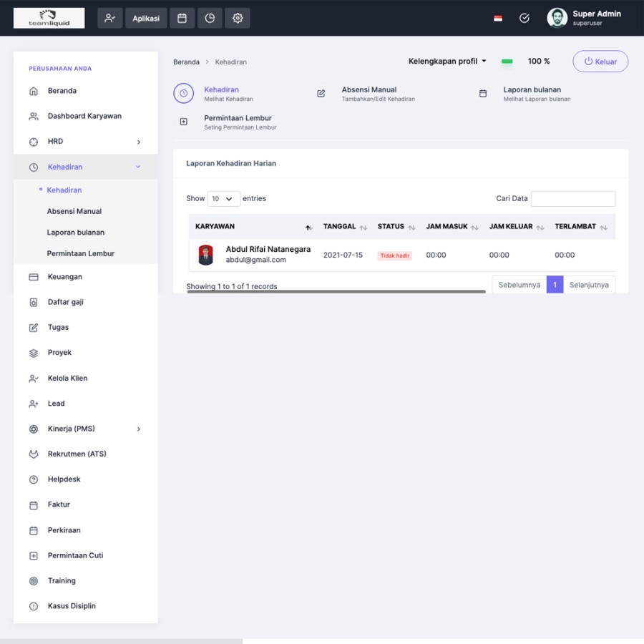Click the Keluar logout button
Image resolution: width=644 pixels, height=644 pixels.
(600, 62)
